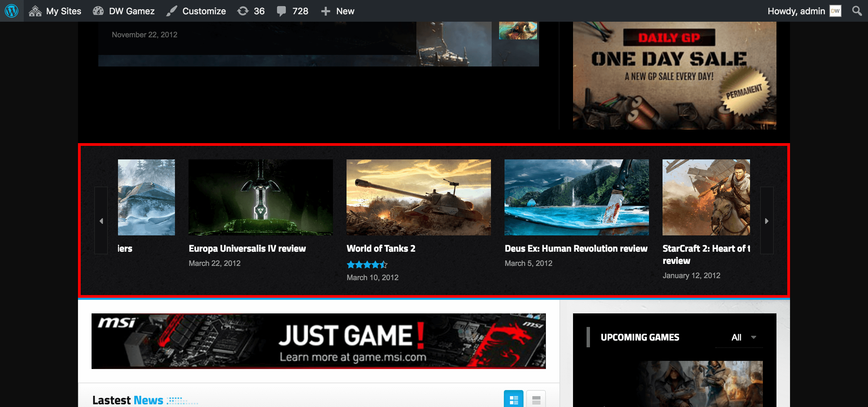Open the Customize link in admin bar
Viewport: 868px width, 407px height.
196,11
